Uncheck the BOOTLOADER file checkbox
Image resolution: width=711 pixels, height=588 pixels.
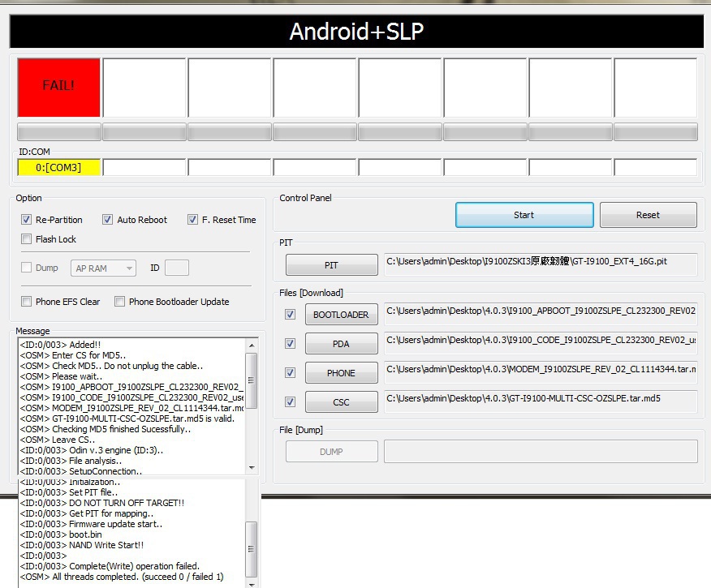[x=291, y=315]
